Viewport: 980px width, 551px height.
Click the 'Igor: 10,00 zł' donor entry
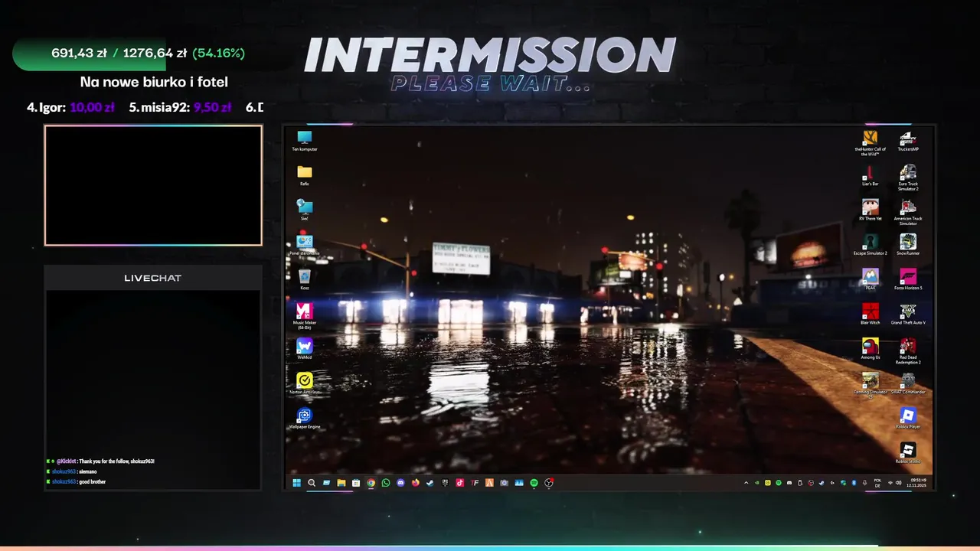click(70, 107)
